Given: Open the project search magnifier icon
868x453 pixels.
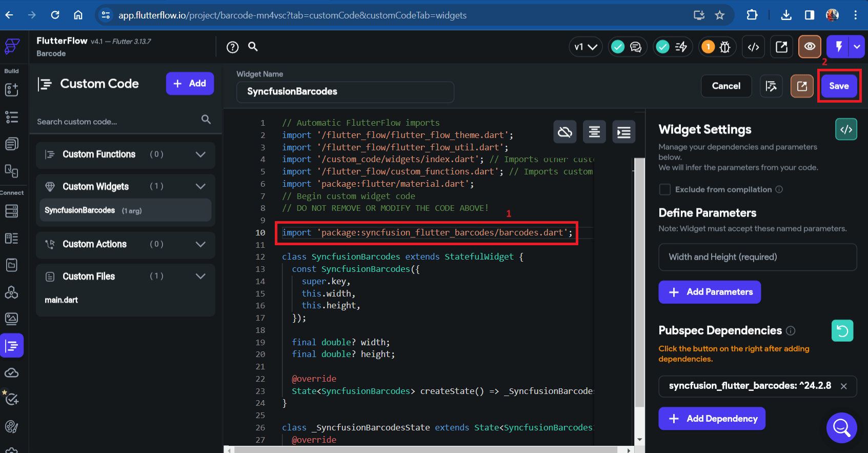Looking at the screenshot, I should tap(253, 47).
